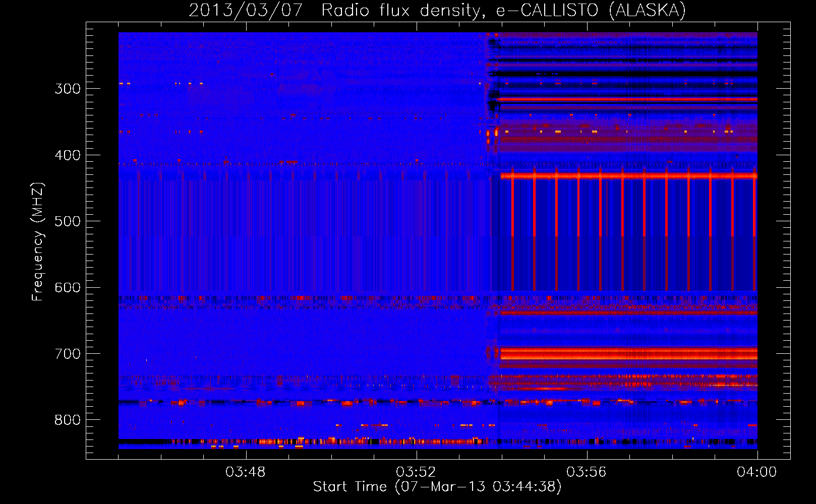Click the 600 frequency tick label
Screen dimensions: 816x504
point(68,287)
